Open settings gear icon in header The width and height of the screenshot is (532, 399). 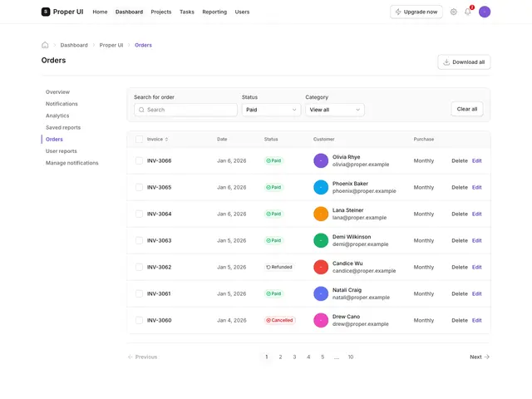point(453,12)
